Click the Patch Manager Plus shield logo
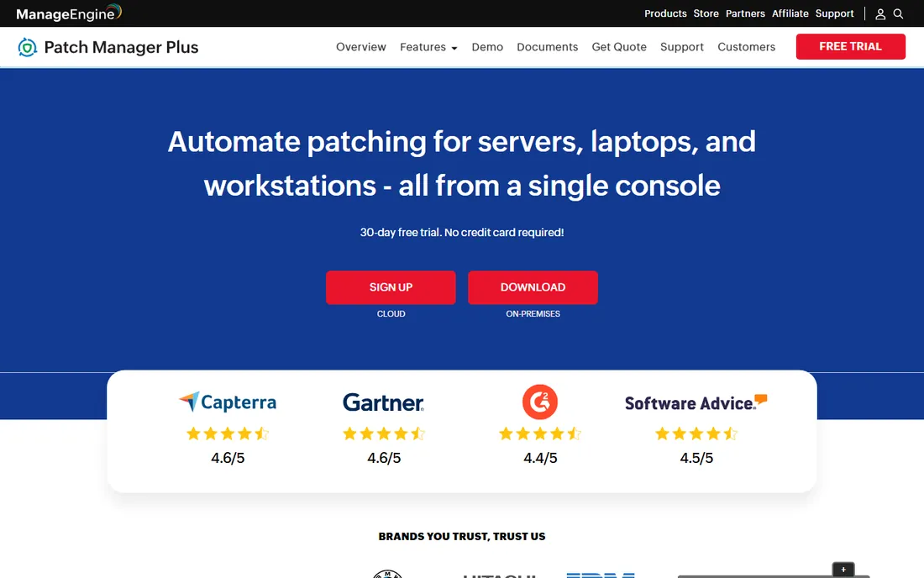The image size is (924, 578). [x=27, y=47]
